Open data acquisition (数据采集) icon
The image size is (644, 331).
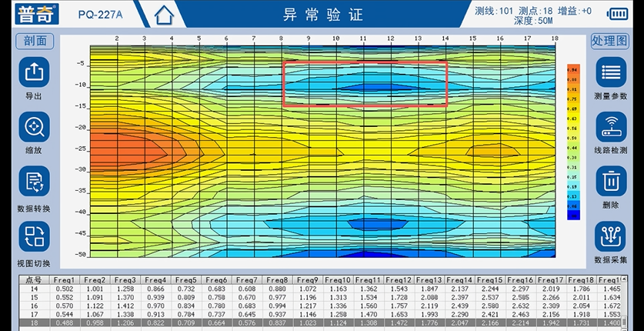click(x=611, y=236)
